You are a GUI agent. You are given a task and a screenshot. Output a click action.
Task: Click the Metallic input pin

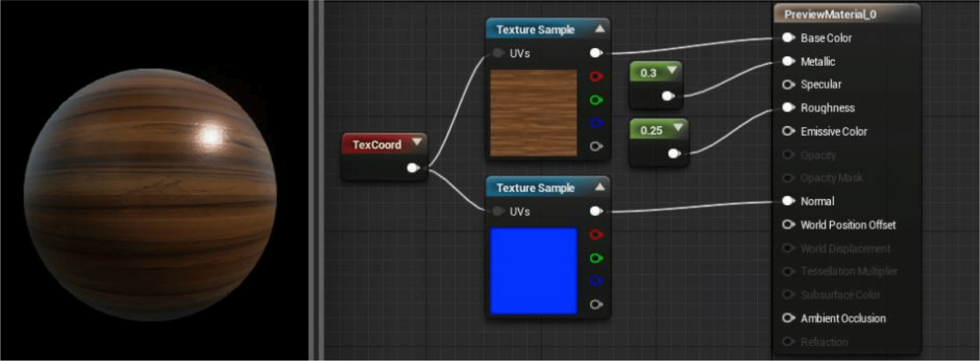788,61
